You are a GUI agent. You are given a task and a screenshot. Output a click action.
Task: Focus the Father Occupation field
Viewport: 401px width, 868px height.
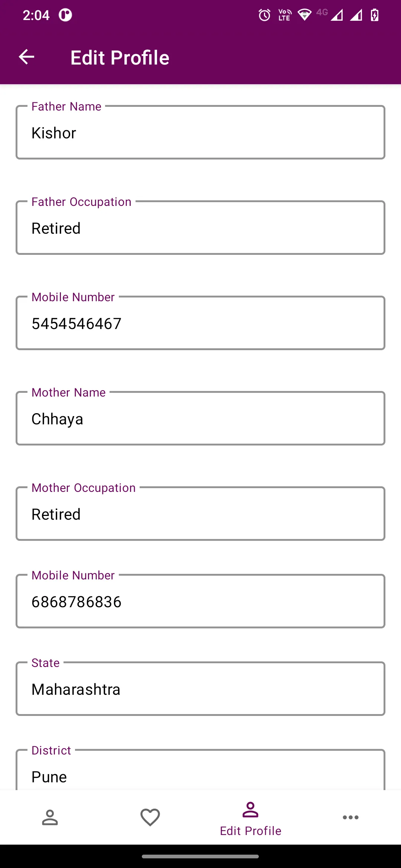click(200, 228)
